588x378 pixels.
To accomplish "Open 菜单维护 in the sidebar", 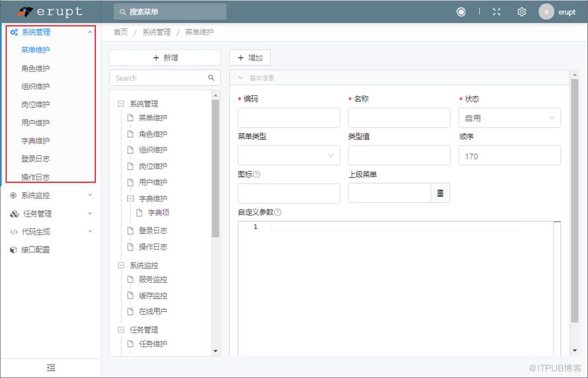I will click(35, 50).
